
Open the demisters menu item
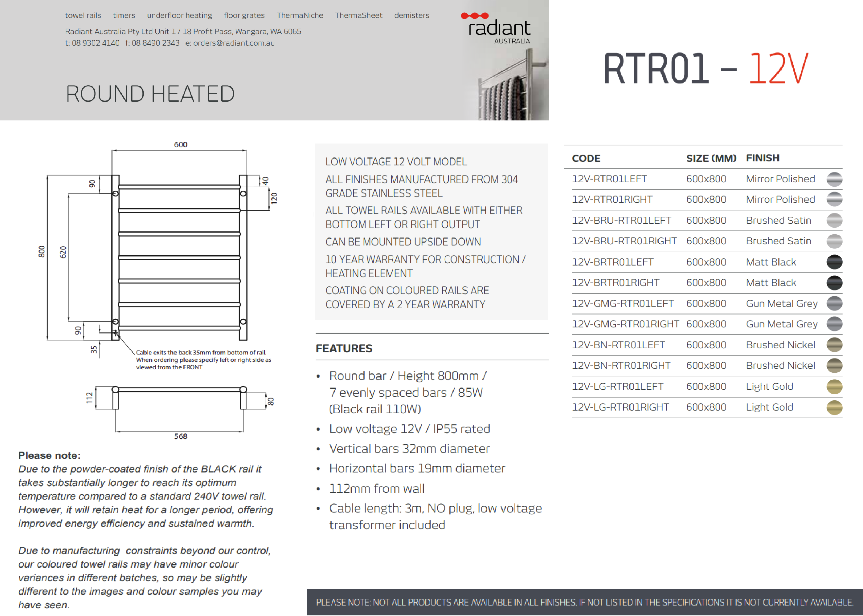pos(411,15)
